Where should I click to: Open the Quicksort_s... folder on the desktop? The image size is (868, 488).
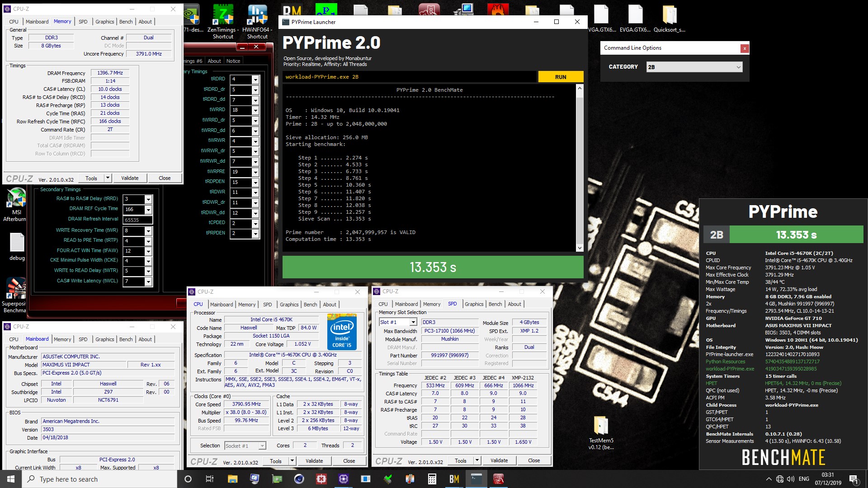pyautogui.click(x=670, y=19)
